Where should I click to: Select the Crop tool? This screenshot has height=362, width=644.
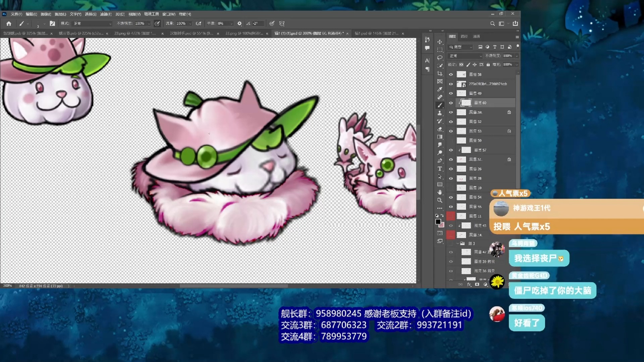(440, 73)
